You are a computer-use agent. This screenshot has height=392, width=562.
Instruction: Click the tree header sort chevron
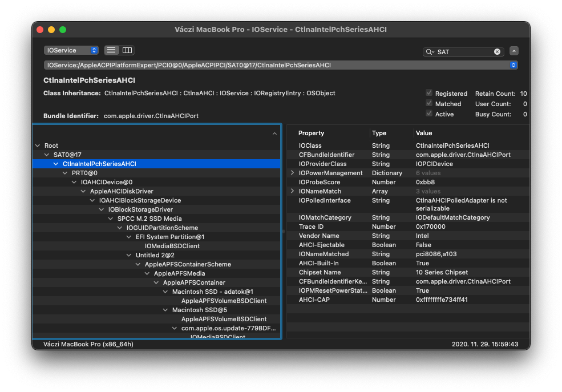coord(274,134)
